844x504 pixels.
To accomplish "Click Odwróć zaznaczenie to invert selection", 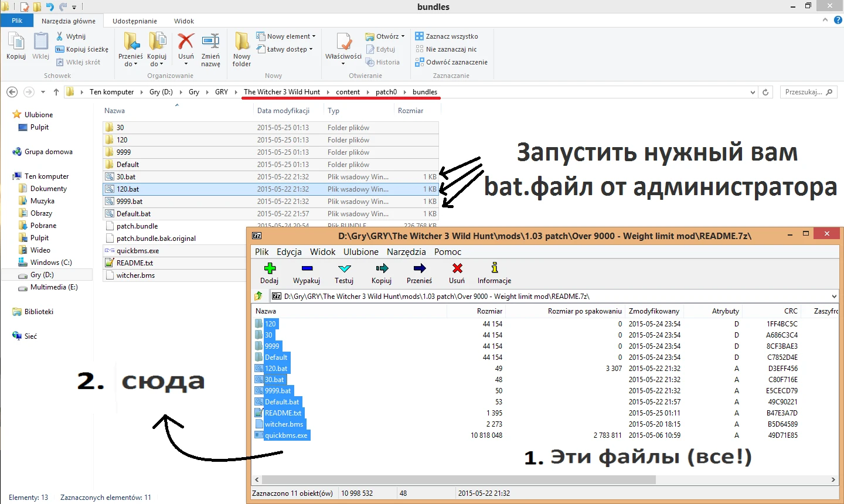I will coord(450,62).
